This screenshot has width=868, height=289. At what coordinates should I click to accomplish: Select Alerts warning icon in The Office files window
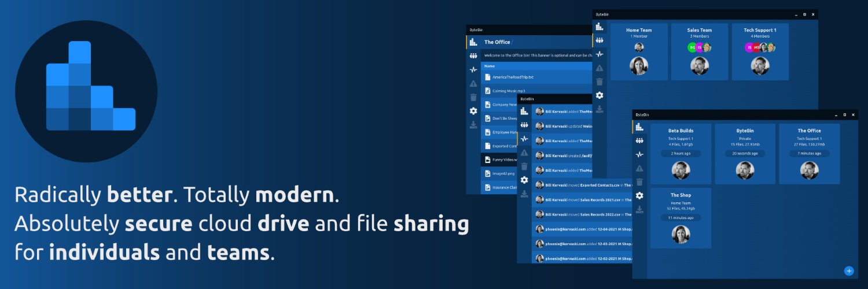(473, 83)
